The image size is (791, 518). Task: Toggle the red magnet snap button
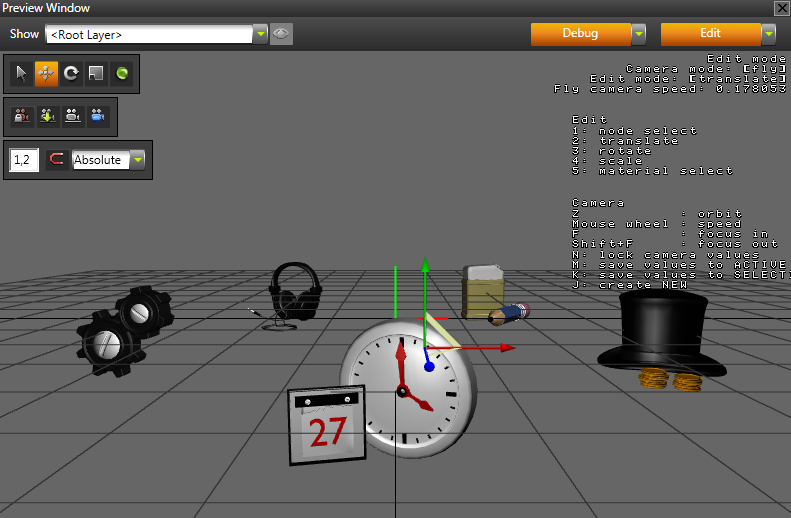click(57, 160)
